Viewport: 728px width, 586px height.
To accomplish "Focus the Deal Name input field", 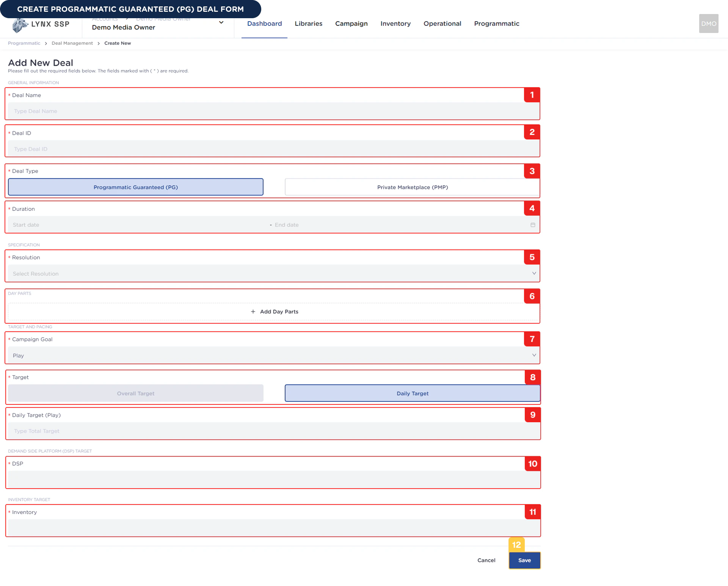I will (274, 111).
